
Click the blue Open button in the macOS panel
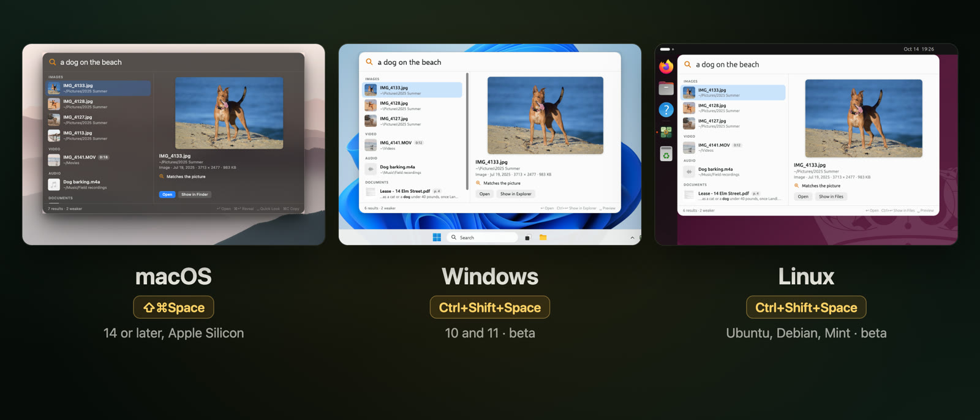click(x=167, y=195)
